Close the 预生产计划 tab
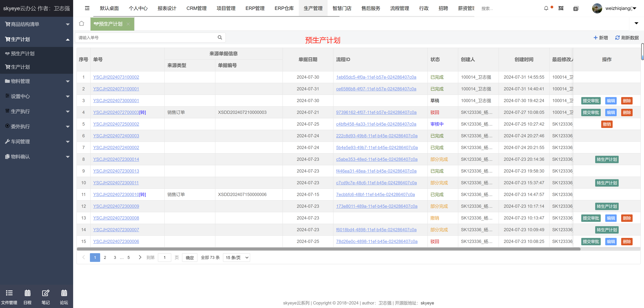This screenshot has width=644, height=308. pyautogui.click(x=128, y=24)
